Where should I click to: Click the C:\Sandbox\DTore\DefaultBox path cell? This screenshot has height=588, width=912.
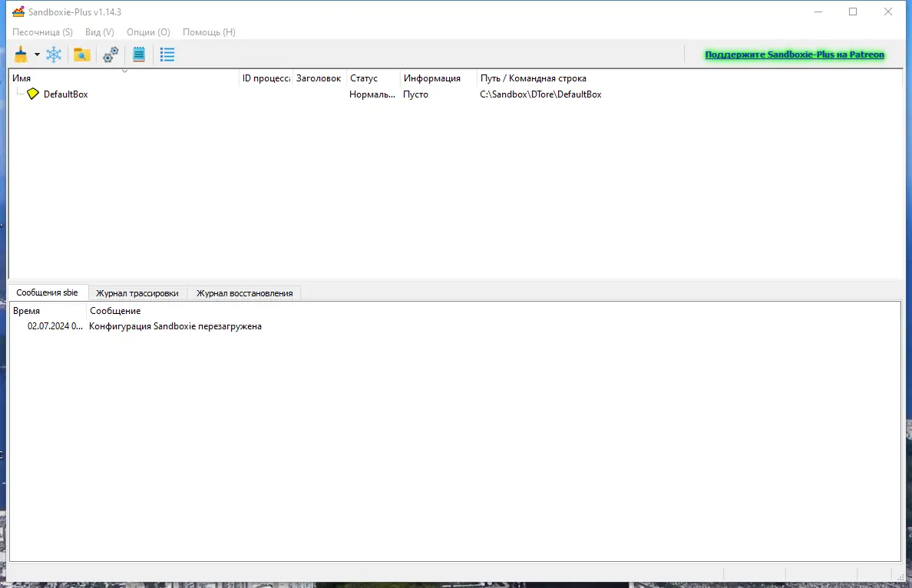pyautogui.click(x=540, y=94)
